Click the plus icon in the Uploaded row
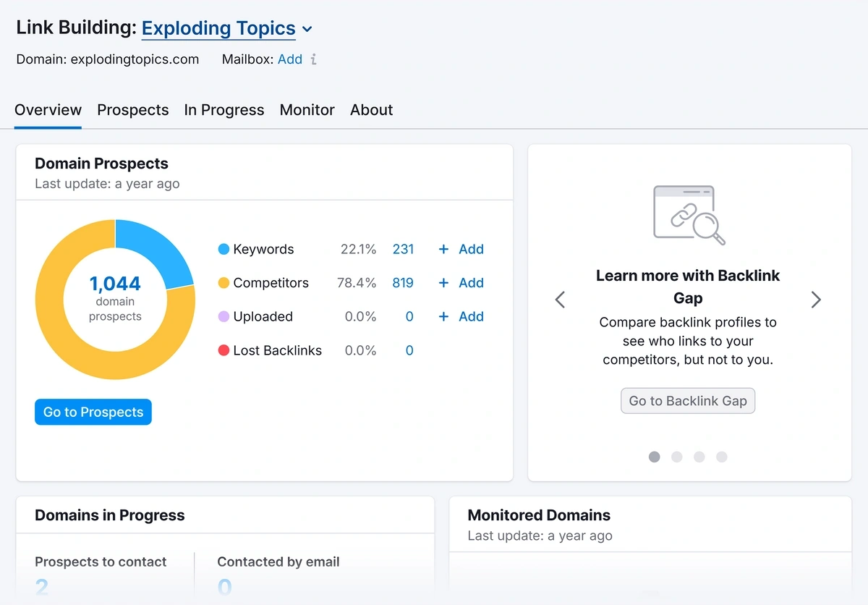The image size is (868, 605). [x=443, y=316]
